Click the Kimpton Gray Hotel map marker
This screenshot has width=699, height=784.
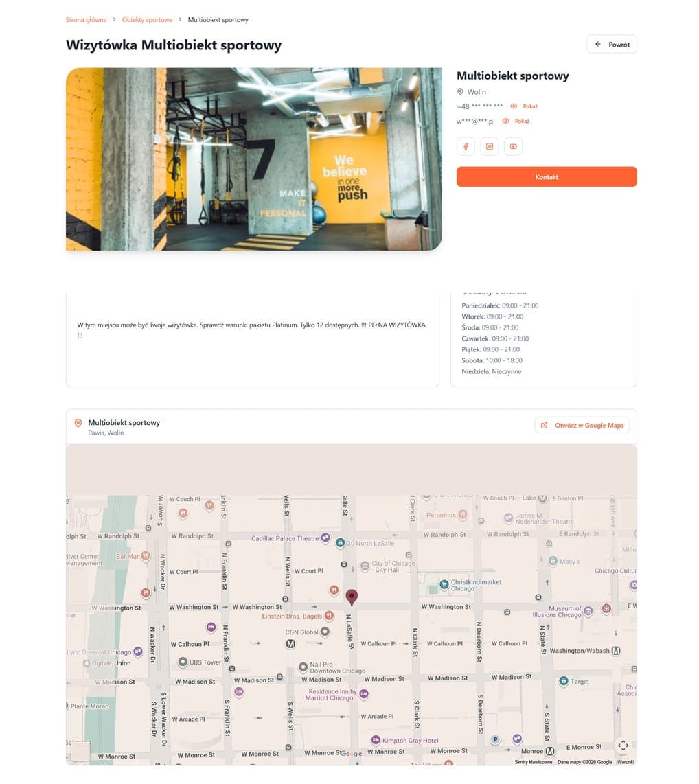(x=376, y=740)
